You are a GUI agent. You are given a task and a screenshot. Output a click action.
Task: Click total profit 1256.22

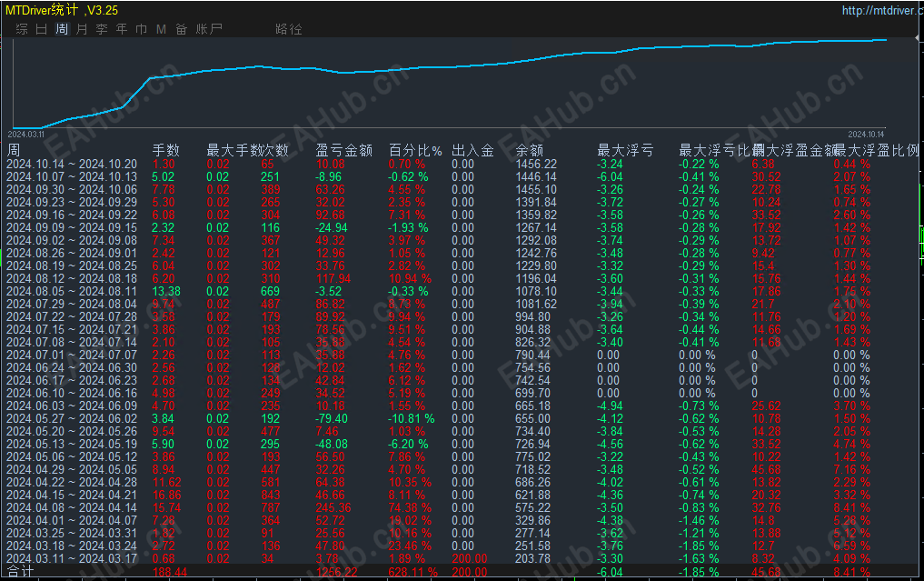coord(336,572)
